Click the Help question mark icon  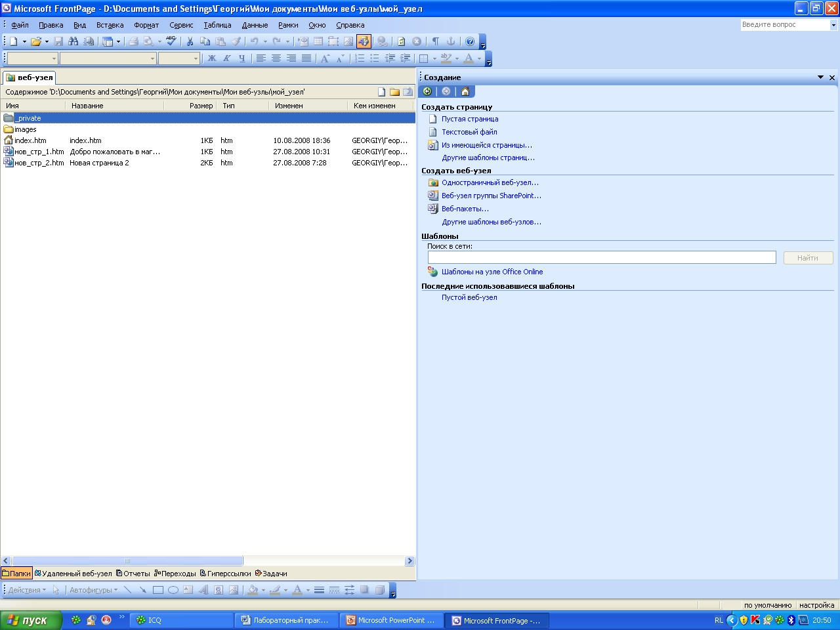(x=470, y=41)
